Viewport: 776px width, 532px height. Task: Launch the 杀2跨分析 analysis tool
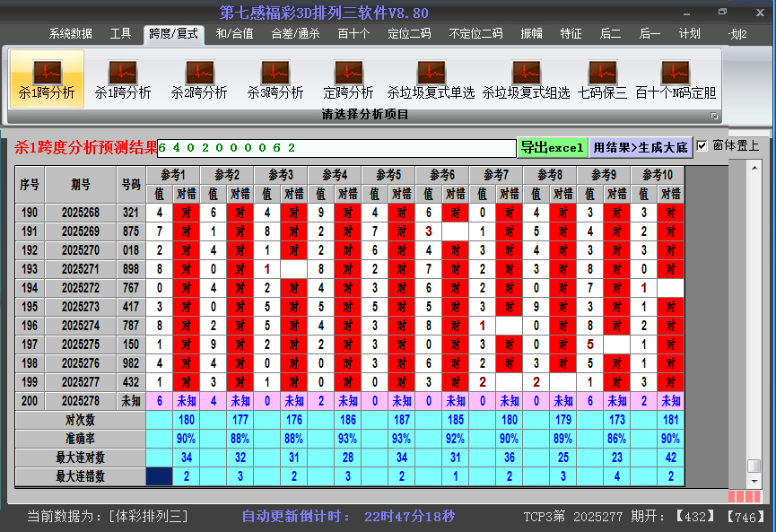[199, 79]
